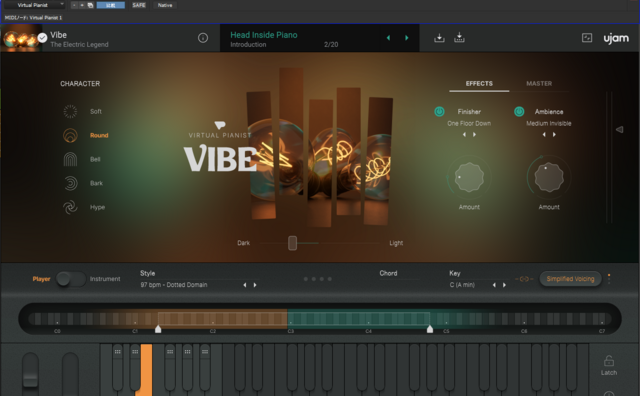Click the Hype character label
This screenshot has width=640, height=396.
click(x=98, y=207)
